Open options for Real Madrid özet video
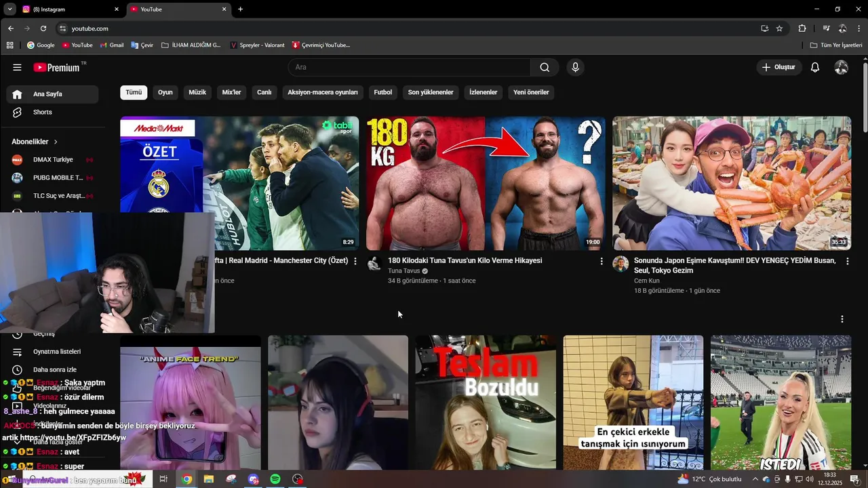Viewport: 868px width, 488px height. (x=355, y=261)
